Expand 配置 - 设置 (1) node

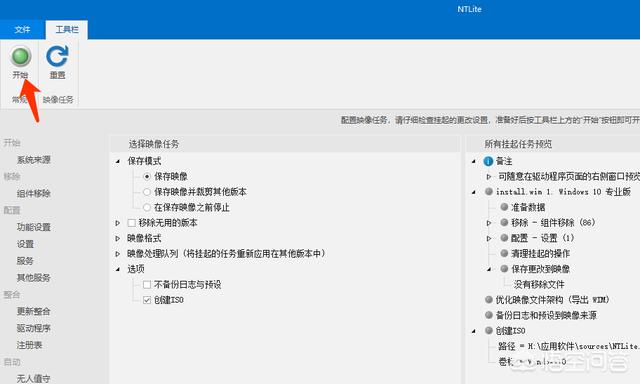point(489,238)
